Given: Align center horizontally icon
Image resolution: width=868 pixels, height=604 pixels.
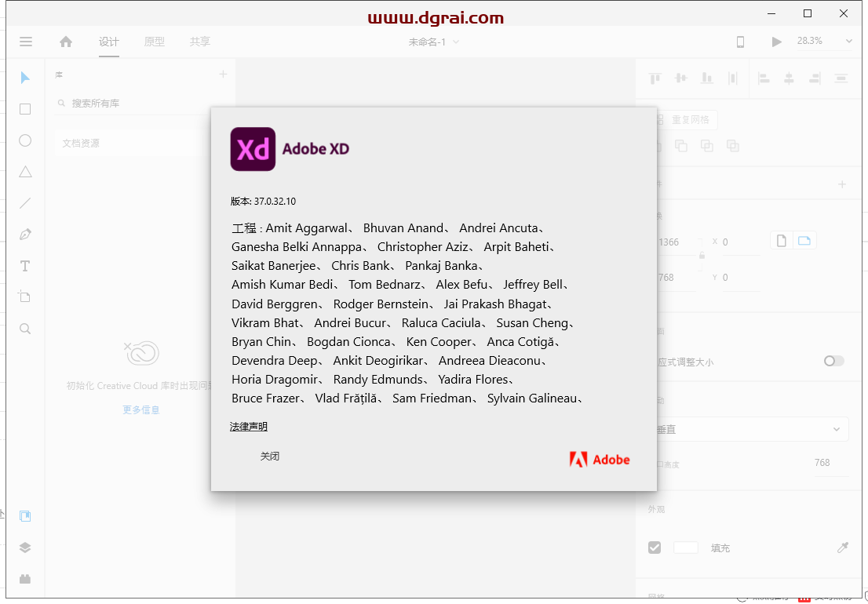Looking at the screenshot, I should point(789,78).
